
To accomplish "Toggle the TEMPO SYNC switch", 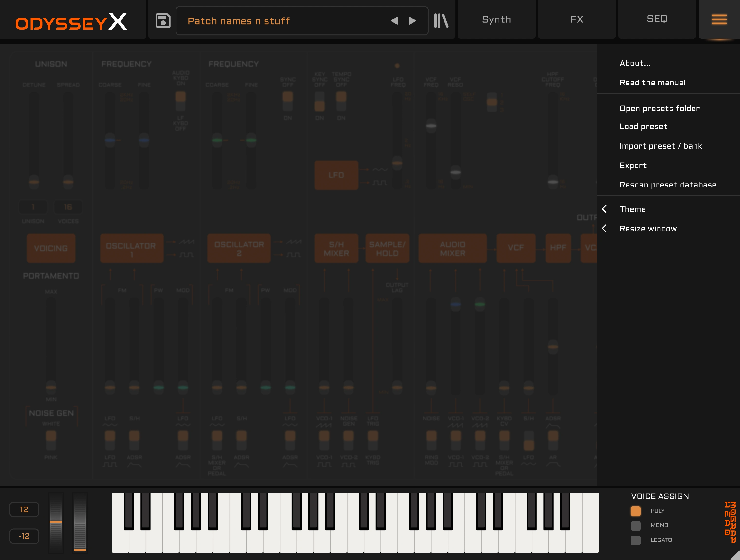I will (341, 101).
